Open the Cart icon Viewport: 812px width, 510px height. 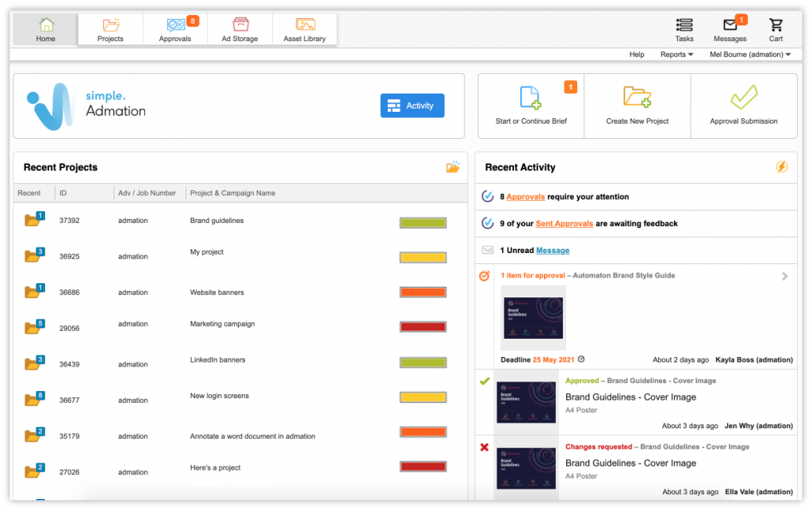tap(776, 25)
